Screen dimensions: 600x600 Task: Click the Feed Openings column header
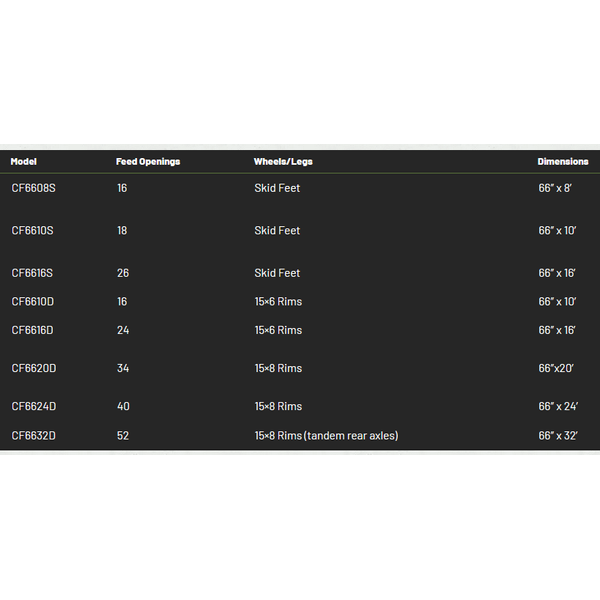click(x=148, y=161)
